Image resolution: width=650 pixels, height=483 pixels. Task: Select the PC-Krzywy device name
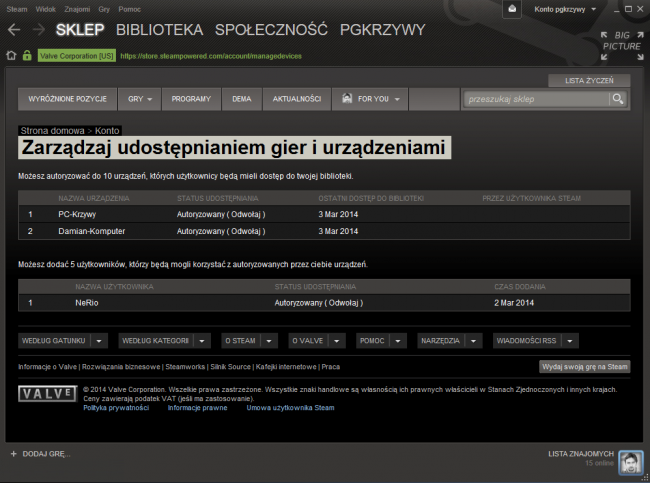[x=77, y=214]
